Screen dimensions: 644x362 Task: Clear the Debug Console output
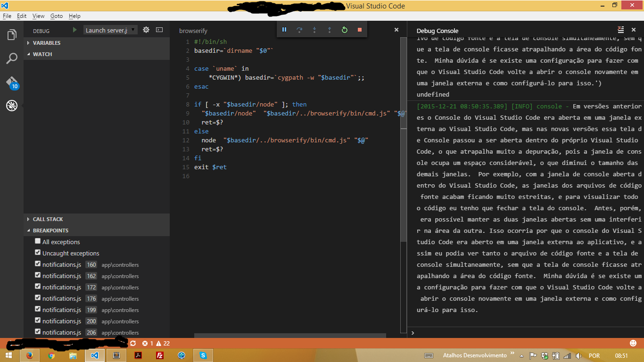click(x=621, y=30)
